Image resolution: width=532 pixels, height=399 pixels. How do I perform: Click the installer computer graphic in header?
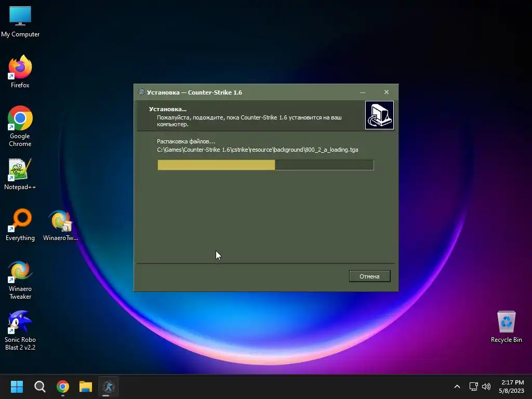379,115
